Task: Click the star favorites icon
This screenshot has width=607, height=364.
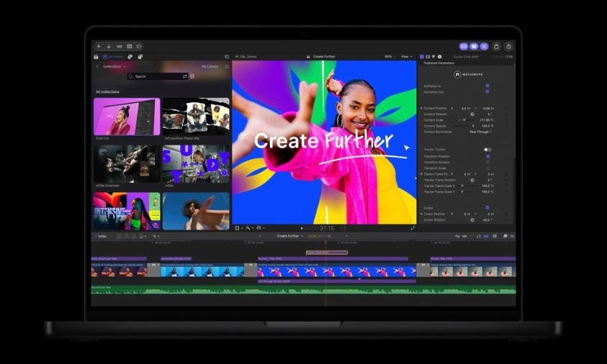Action: click(x=227, y=66)
